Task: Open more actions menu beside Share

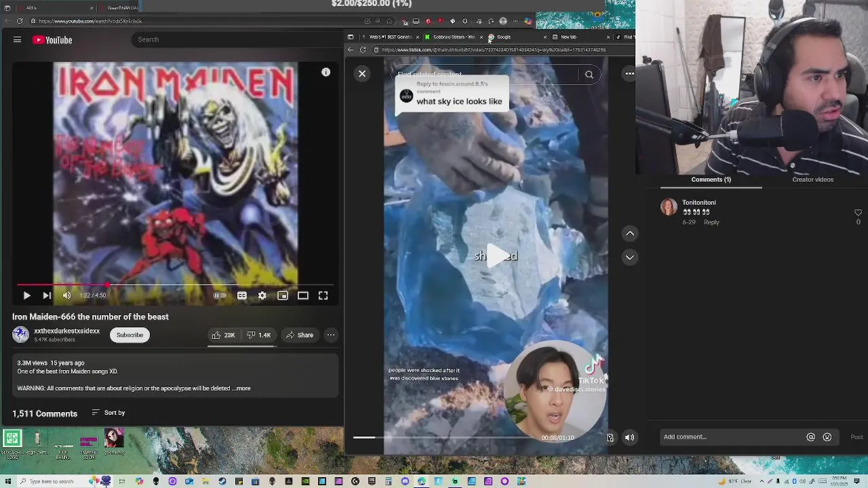Action: click(331, 335)
